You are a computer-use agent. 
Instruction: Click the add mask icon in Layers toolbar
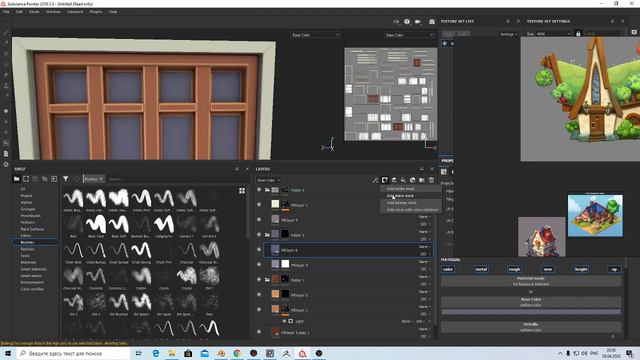tap(384, 180)
